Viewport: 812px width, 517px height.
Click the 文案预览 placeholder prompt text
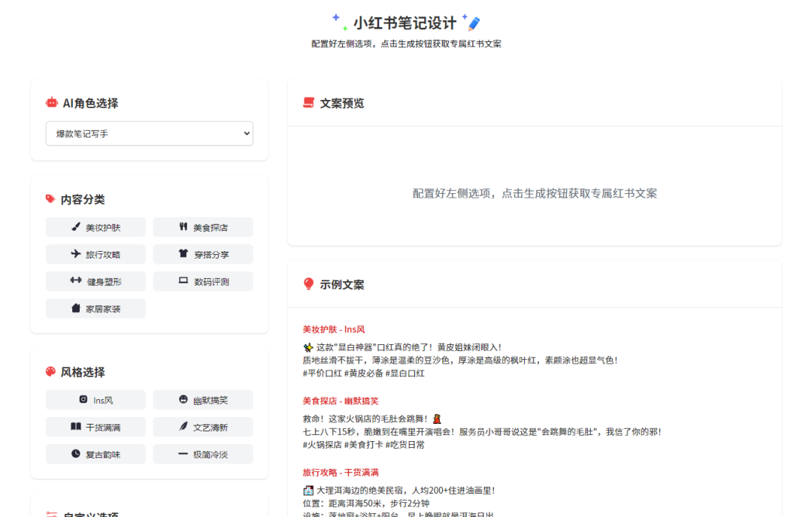pyautogui.click(x=534, y=193)
